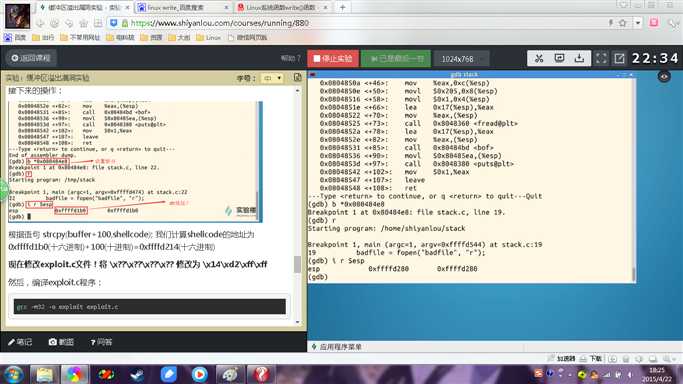Viewport: 683px width, 384px height.
Task: Click the blue media player taskbar icon
Action: [199, 374]
